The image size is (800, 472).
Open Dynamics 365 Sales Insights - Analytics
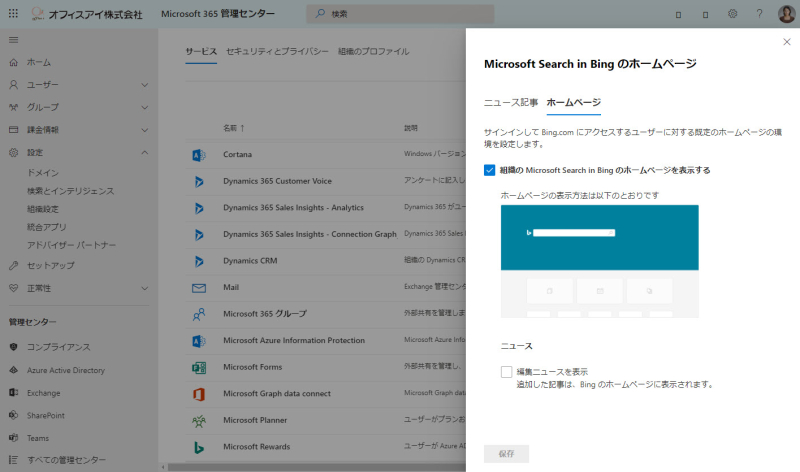click(293, 208)
